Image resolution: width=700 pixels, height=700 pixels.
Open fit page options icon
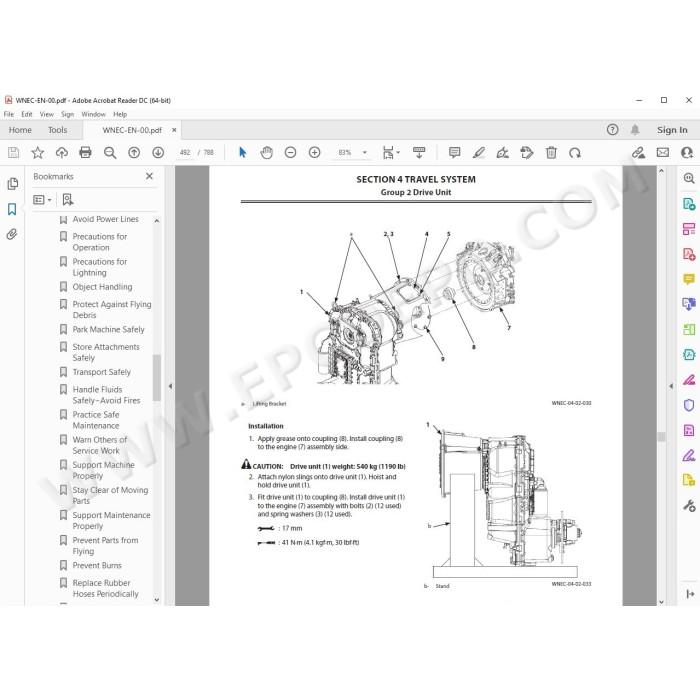point(391,153)
